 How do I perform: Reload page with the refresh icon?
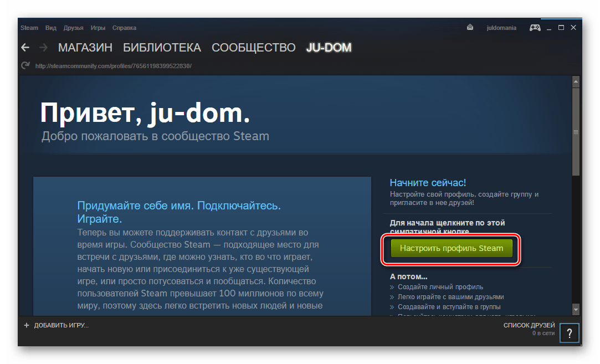pos(25,65)
